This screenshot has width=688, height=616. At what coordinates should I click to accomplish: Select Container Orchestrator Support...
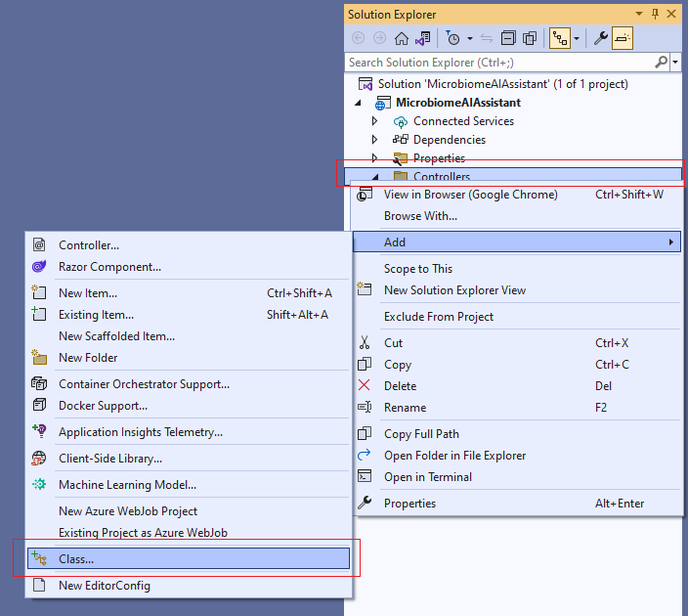tap(189, 383)
